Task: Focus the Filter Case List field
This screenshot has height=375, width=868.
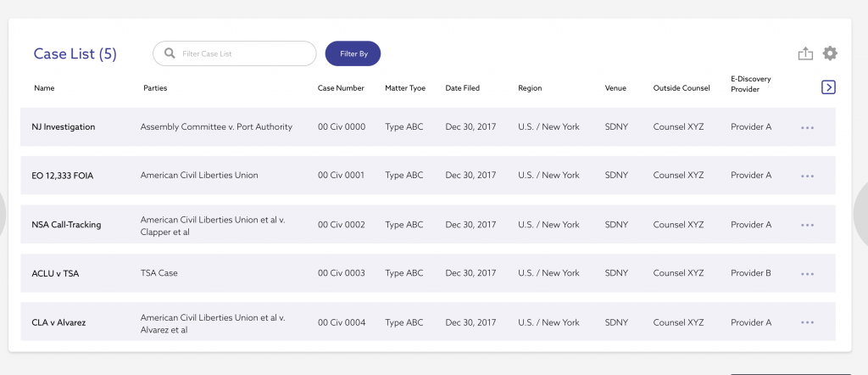Action: [235, 53]
